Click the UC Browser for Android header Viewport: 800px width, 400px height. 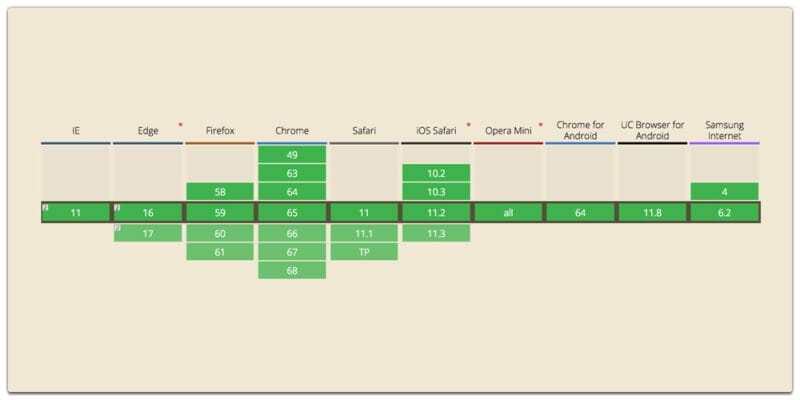[x=652, y=130]
